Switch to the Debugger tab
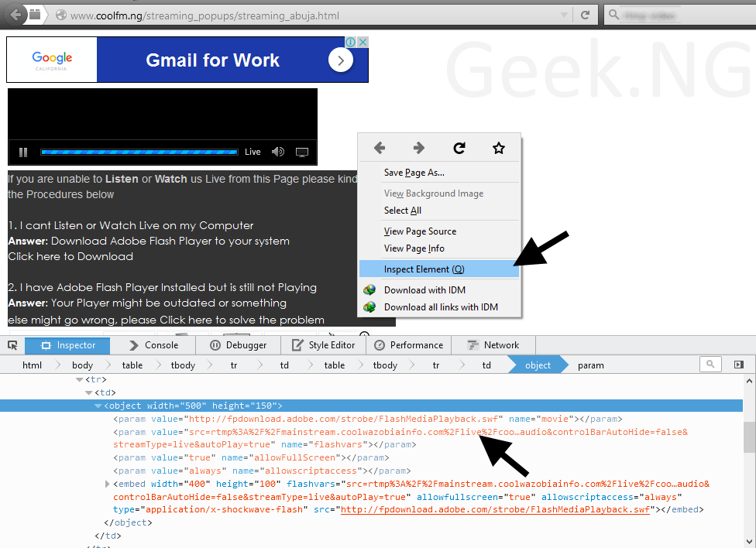The height and width of the screenshot is (548, 756). (238, 345)
